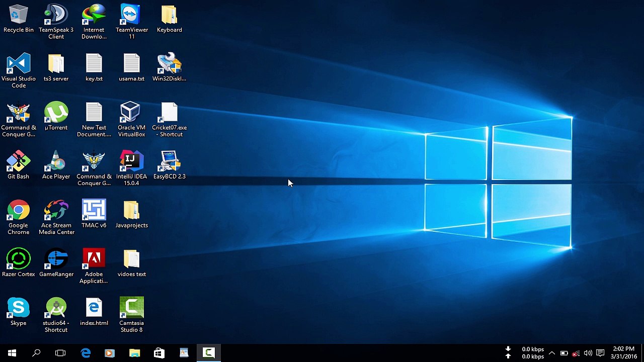Select the Git Bash desktop icon
This screenshot has width=644, height=362.
tap(19, 162)
